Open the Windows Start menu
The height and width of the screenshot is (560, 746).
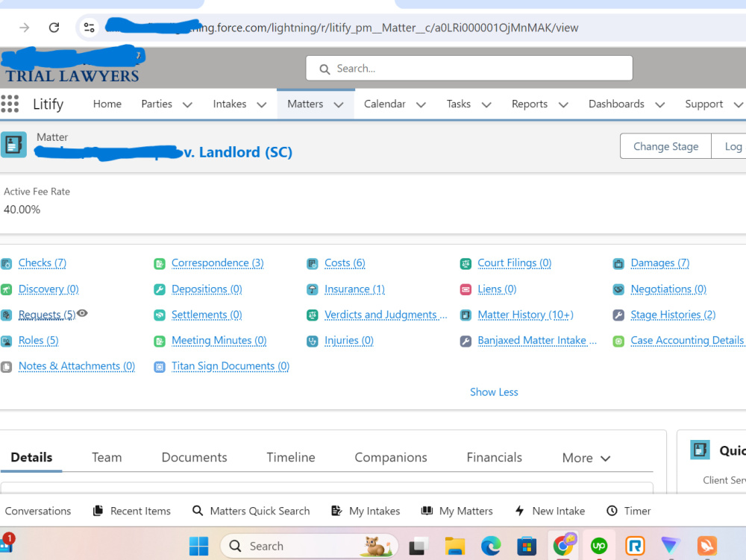tap(198, 546)
